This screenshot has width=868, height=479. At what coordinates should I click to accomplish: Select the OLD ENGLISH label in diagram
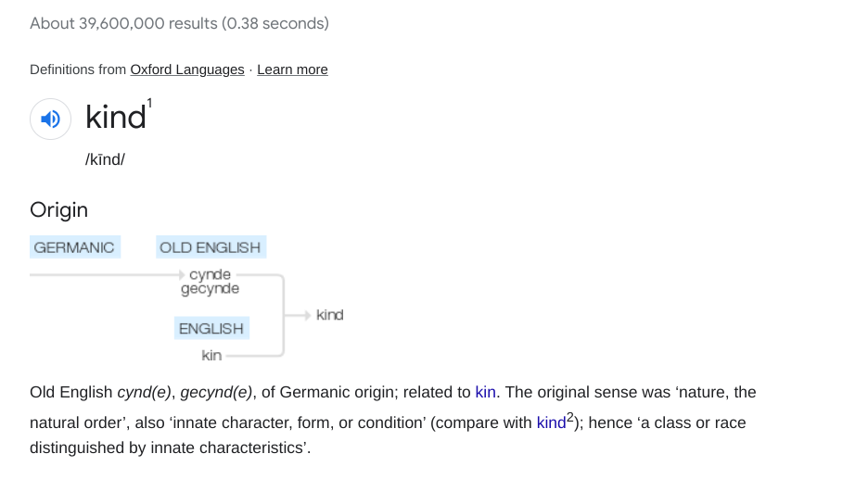pyautogui.click(x=210, y=247)
